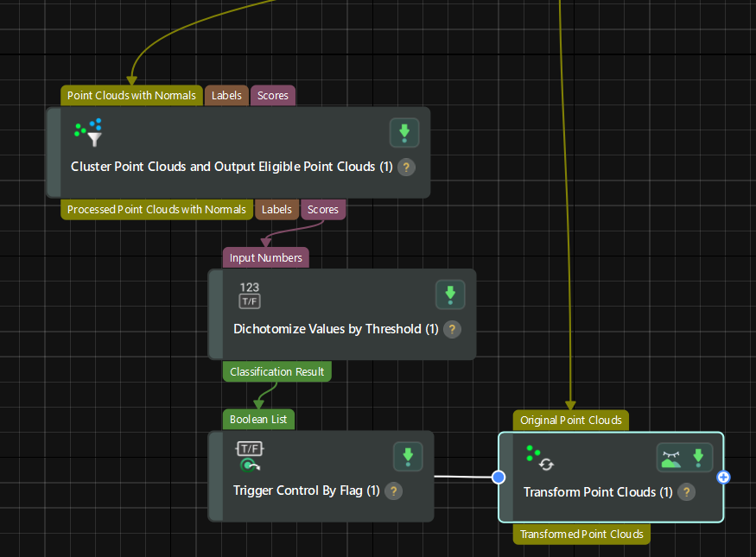Click the plus port on Transform Point Clouds
The width and height of the screenshot is (756, 557).
coord(724,477)
